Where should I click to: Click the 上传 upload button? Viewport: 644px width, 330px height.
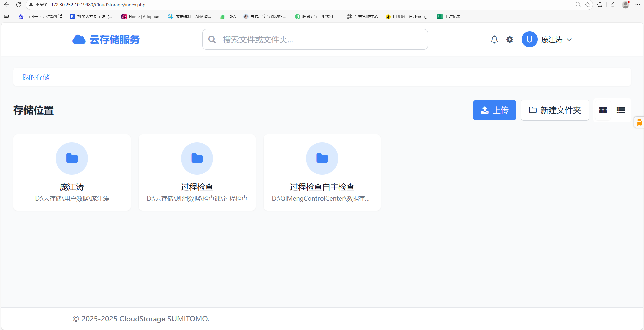tap(494, 110)
